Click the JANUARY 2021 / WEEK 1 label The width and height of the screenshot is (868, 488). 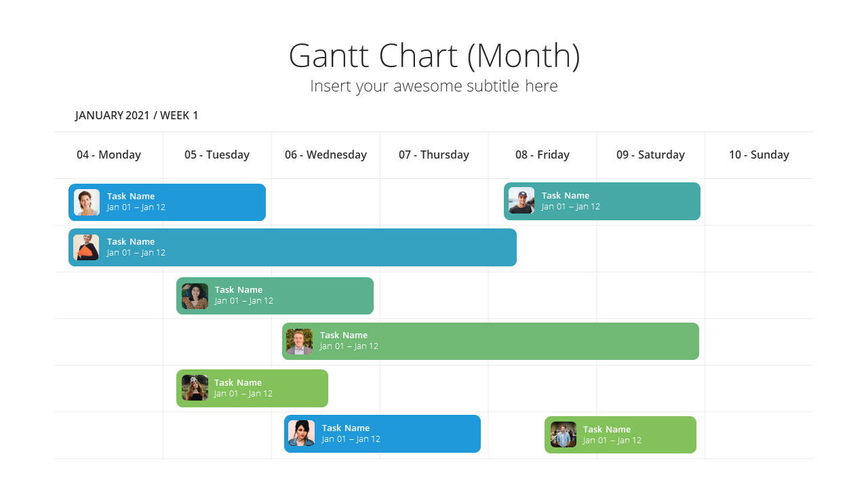click(x=136, y=115)
